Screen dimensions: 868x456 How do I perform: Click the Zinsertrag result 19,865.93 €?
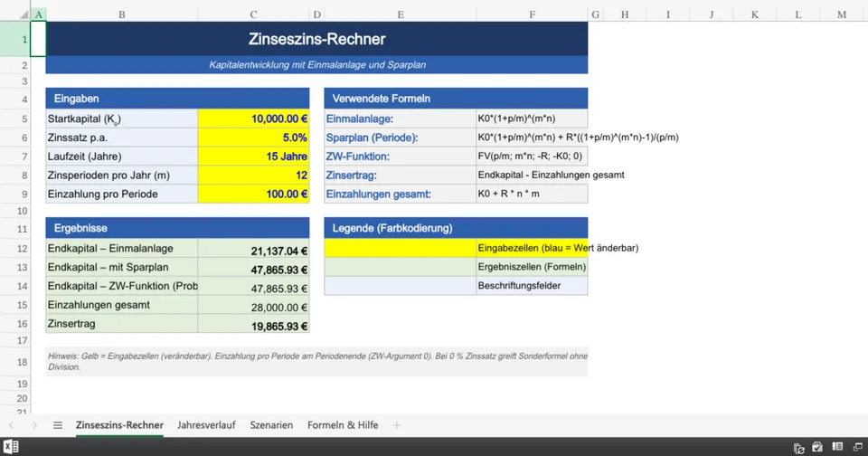click(253, 324)
